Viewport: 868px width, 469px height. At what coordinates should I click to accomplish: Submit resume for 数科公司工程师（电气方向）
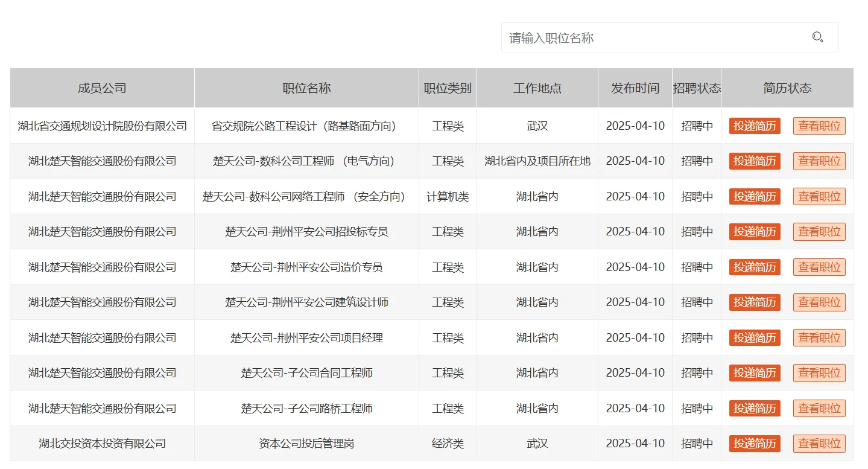[755, 161]
